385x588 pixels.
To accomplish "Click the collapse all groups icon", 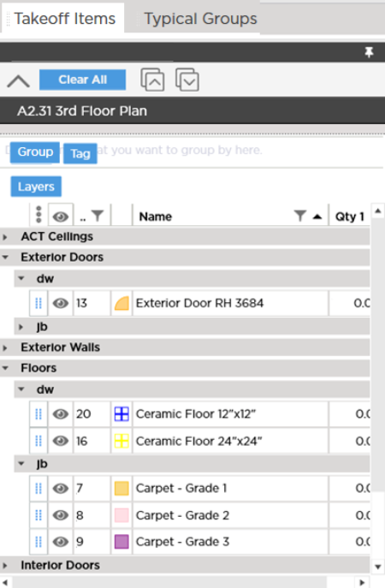I will coord(152,80).
